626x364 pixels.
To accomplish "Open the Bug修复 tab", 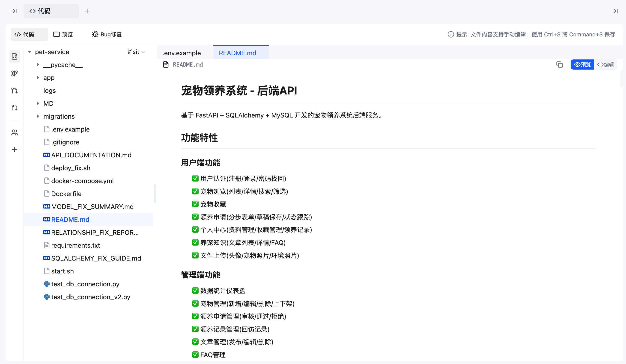I will [107, 35].
